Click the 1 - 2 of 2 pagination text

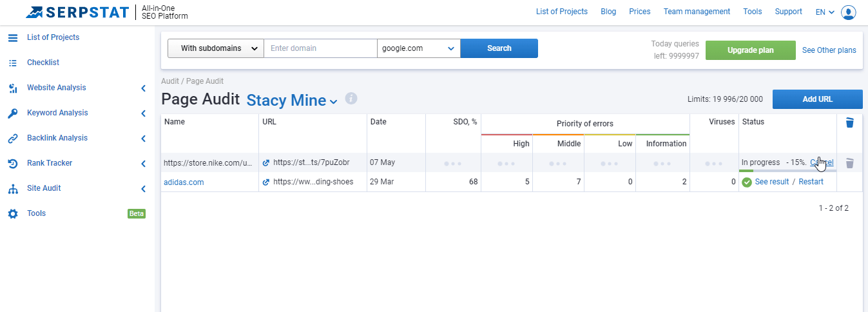[x=833, y=208]
